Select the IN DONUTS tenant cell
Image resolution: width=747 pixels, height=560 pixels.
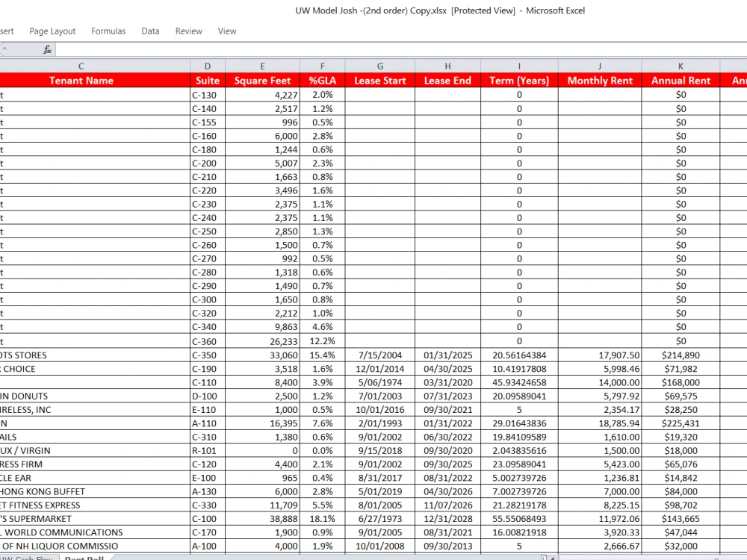pos(95,396)
